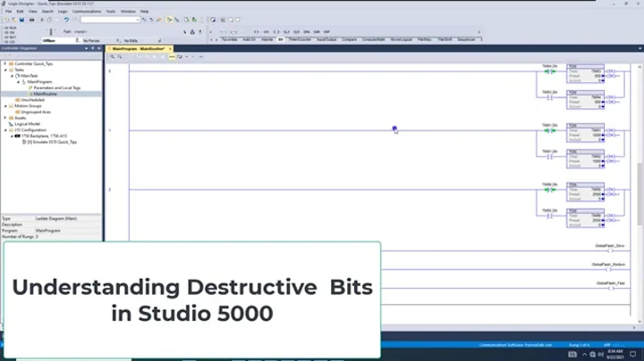Open the search combo box dropdown in toolbar
This screenshot has width=644, height=361.
(x=138, y=20)
